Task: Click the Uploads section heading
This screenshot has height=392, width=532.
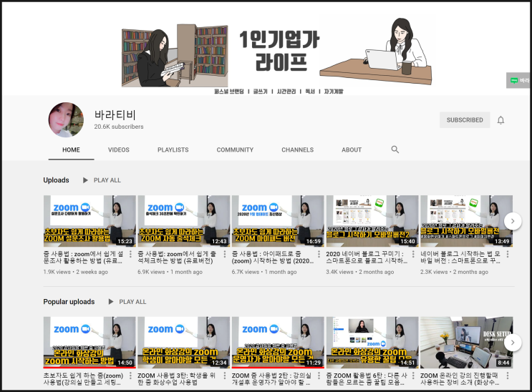Action: (56, 180)
